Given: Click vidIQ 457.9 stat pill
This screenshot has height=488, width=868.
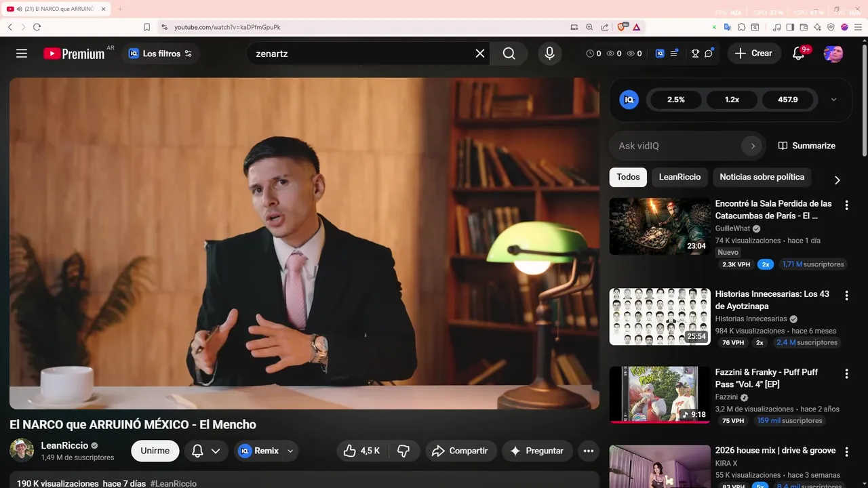Looking at the screenshot, I should (788, 100).
